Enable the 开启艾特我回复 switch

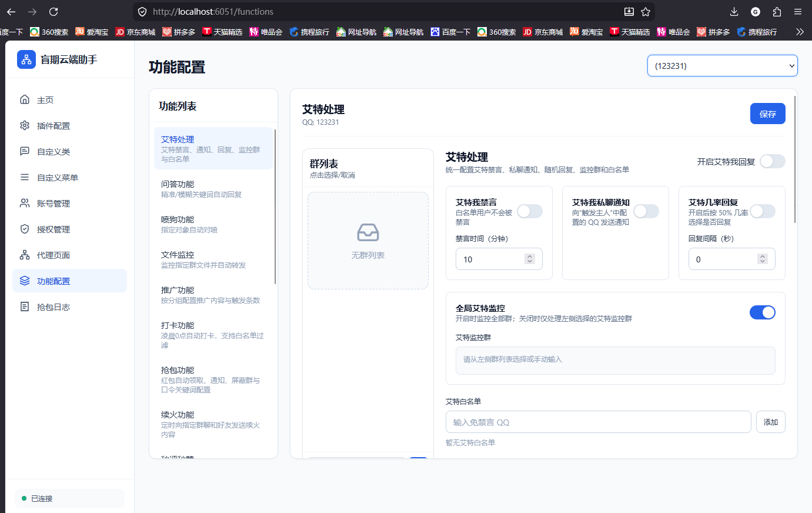(772, 161)
